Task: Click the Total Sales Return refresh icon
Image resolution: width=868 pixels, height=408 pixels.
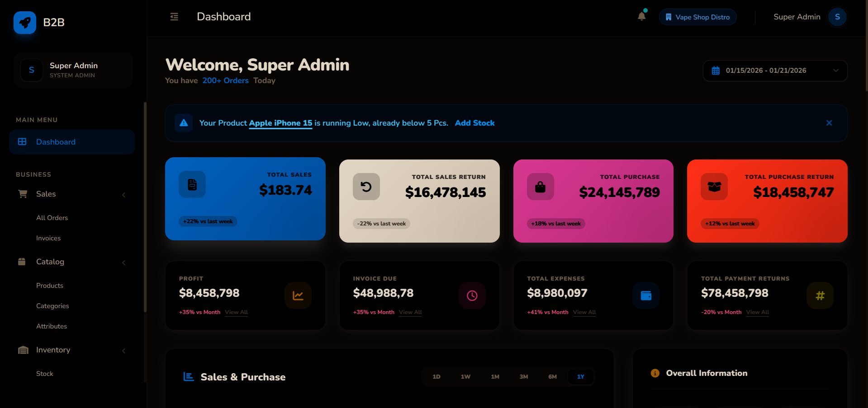Action: [x=366, y=187]
